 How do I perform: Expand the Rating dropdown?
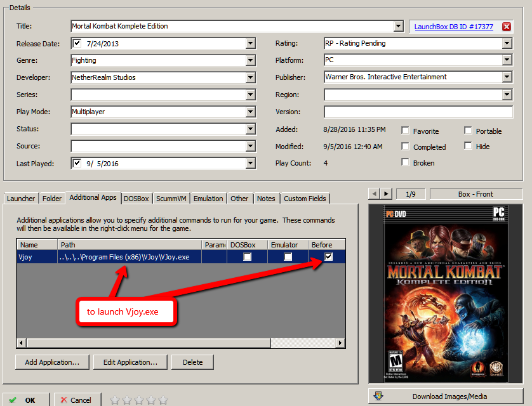(x=507, y=43)
